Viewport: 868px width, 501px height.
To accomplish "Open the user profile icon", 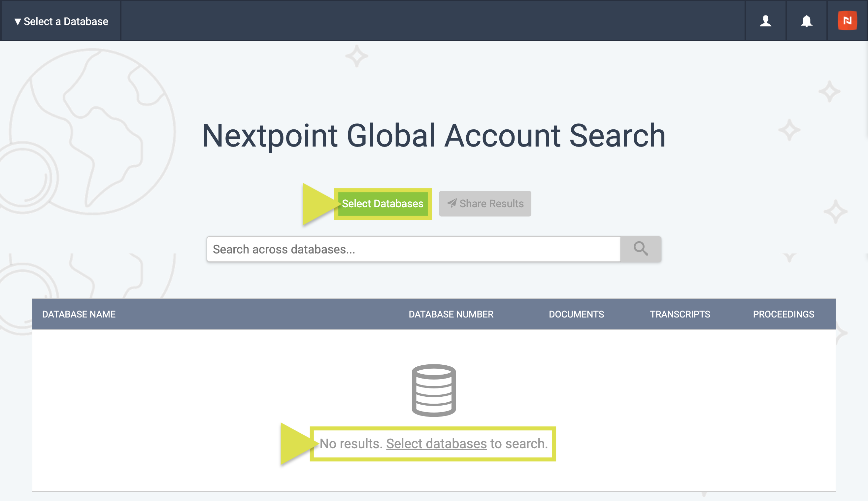I will click(765, 21).
